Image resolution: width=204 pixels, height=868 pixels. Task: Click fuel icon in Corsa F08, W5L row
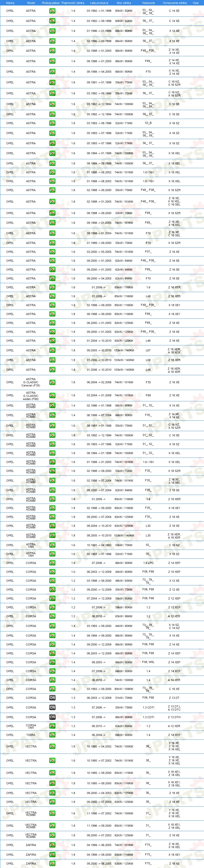52,662
